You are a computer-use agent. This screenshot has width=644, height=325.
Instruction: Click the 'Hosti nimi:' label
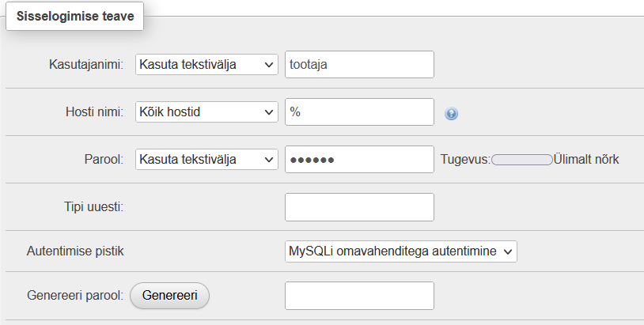94,111
